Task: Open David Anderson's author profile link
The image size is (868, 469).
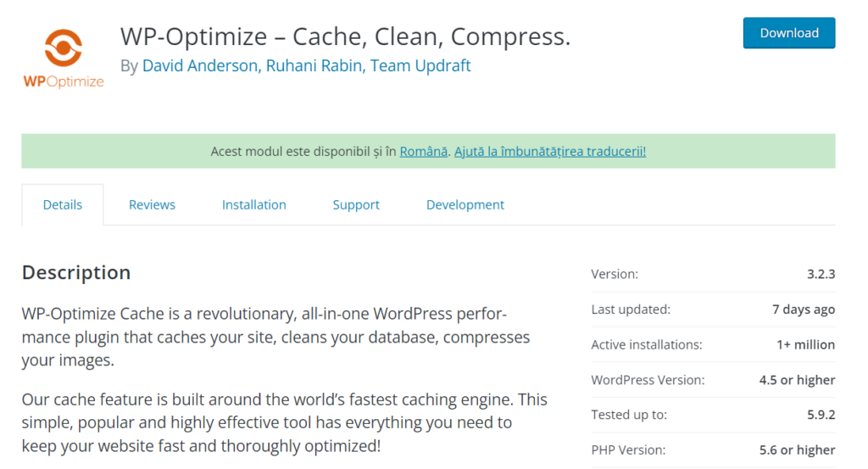Action: coord(200,65)
